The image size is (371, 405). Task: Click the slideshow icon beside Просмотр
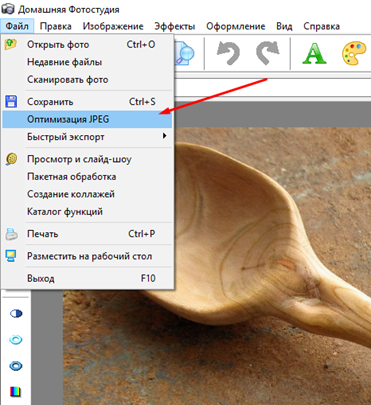click(11, 159)
